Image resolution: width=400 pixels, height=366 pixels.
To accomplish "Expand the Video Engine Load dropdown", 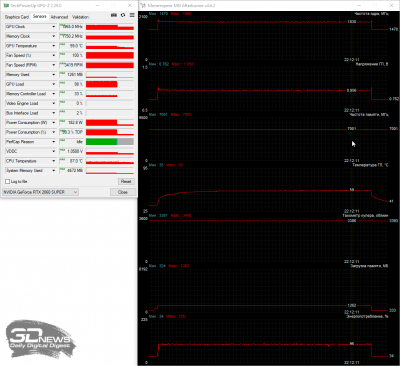I will (53, 103).
